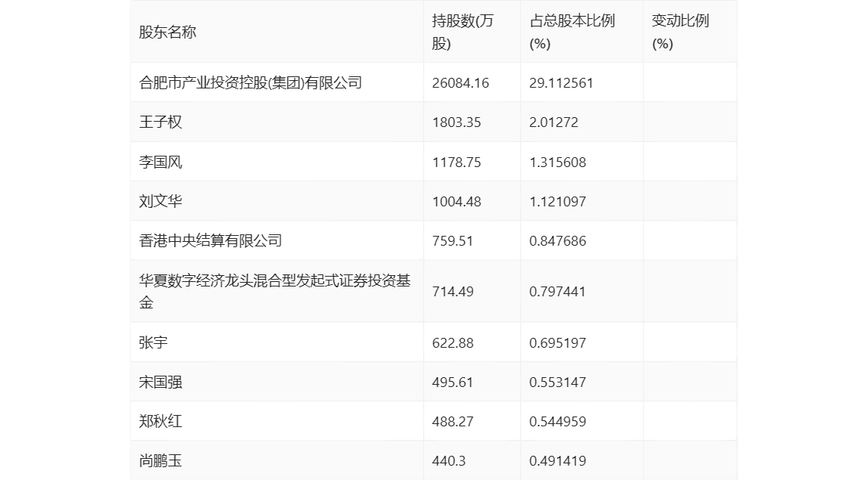
Task: Click the percentage 0.491419
Action: (x=557, y=461)
